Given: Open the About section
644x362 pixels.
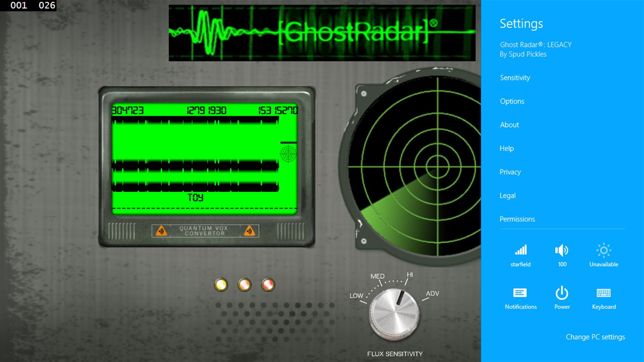Looking at the screenshot, I should click(509, 124).
